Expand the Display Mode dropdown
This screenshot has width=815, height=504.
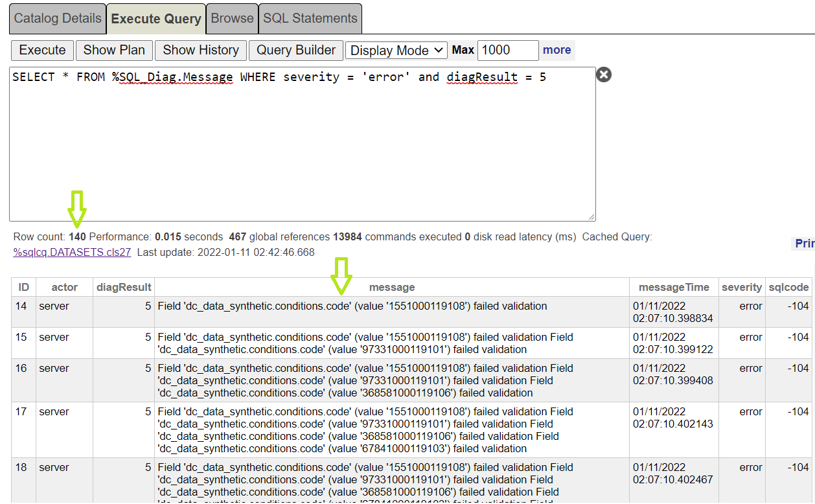click(x=396, y=51)
